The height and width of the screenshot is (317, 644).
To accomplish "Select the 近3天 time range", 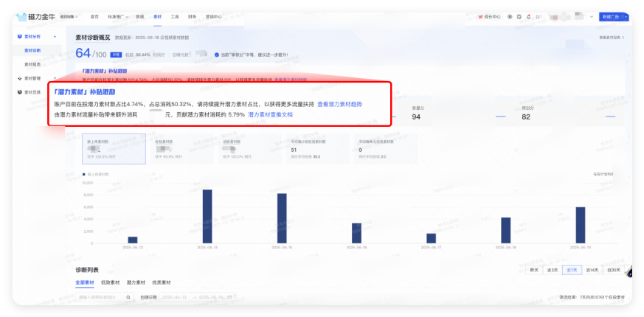I will pos(553,271).
